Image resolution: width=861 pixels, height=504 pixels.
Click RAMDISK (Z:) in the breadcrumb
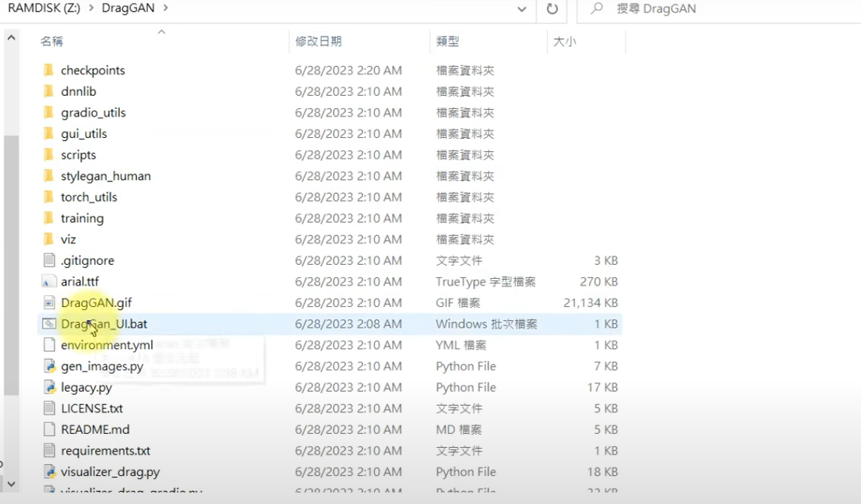pyautogui.click(x=44, y=9)
